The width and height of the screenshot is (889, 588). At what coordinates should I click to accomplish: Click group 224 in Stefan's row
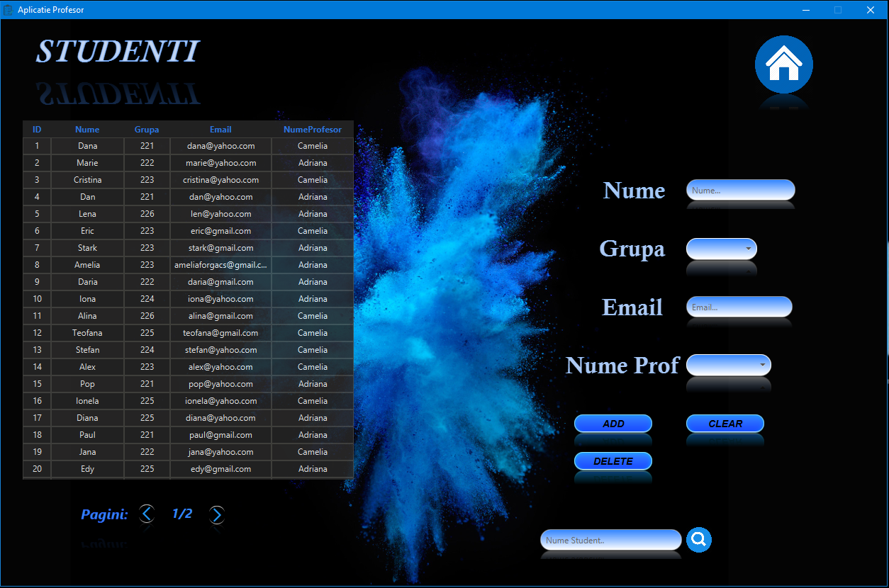click(x=147, y=350)
